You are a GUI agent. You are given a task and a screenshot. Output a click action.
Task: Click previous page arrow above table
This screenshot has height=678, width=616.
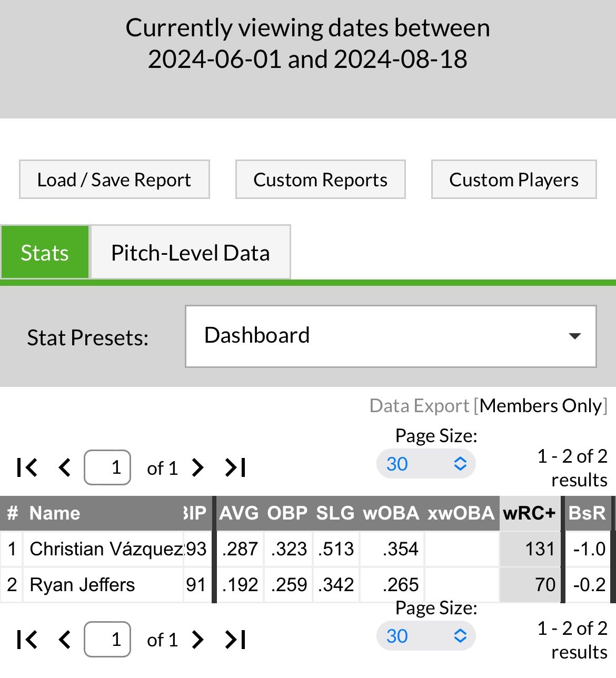[x=64, y=467]
